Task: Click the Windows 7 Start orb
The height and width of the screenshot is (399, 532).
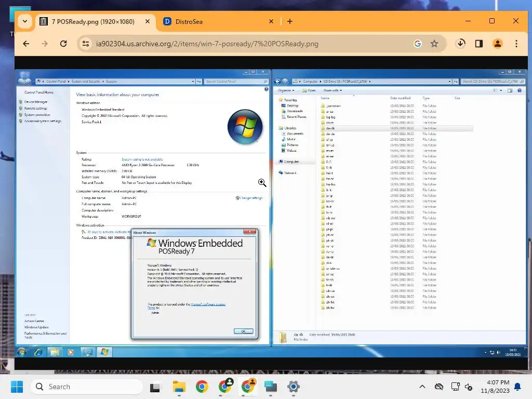Action: 22,352
